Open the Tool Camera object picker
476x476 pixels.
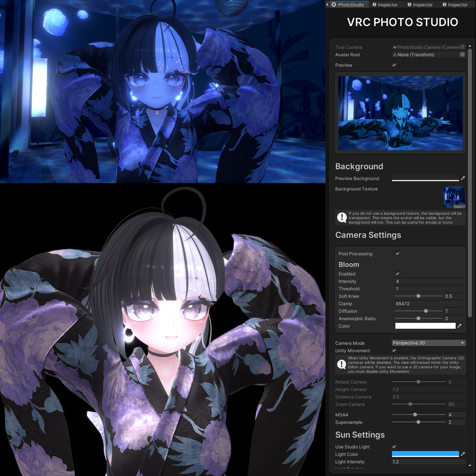coord(462,47)
